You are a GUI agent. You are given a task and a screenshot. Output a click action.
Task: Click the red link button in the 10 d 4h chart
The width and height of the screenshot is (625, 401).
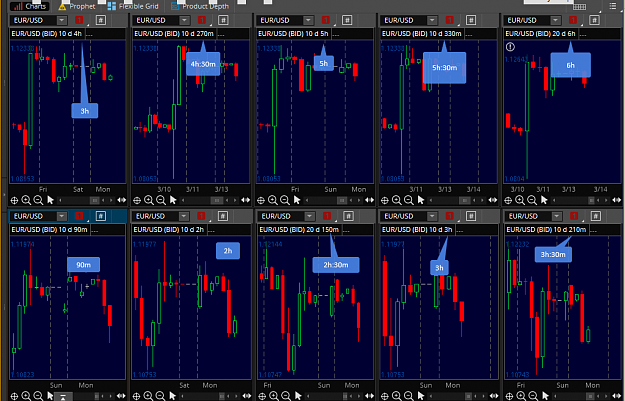(x=79, y=20)
